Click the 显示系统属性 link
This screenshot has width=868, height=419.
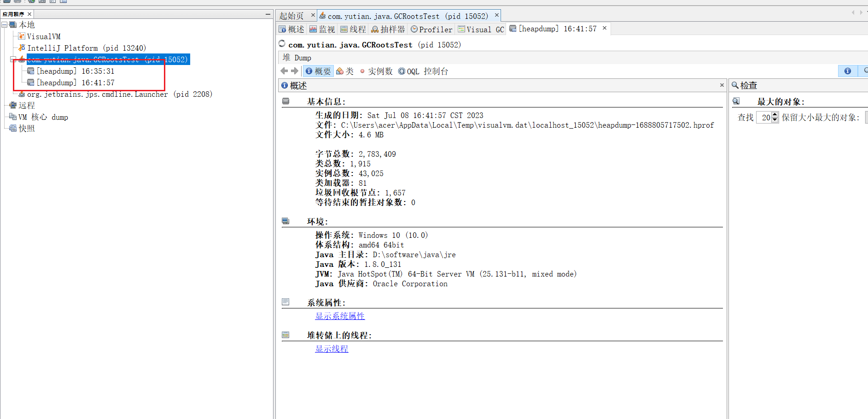[340, 316]
